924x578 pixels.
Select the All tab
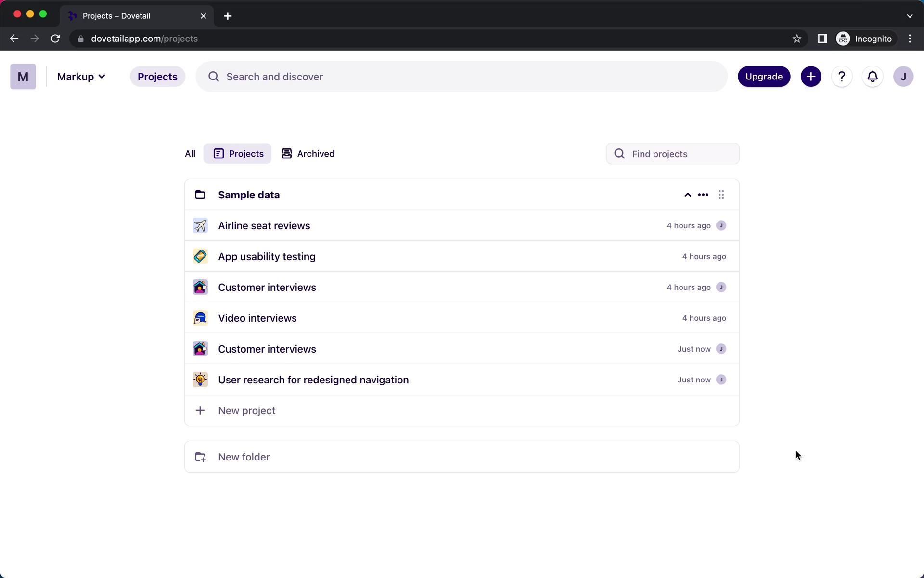coord(190,154)
